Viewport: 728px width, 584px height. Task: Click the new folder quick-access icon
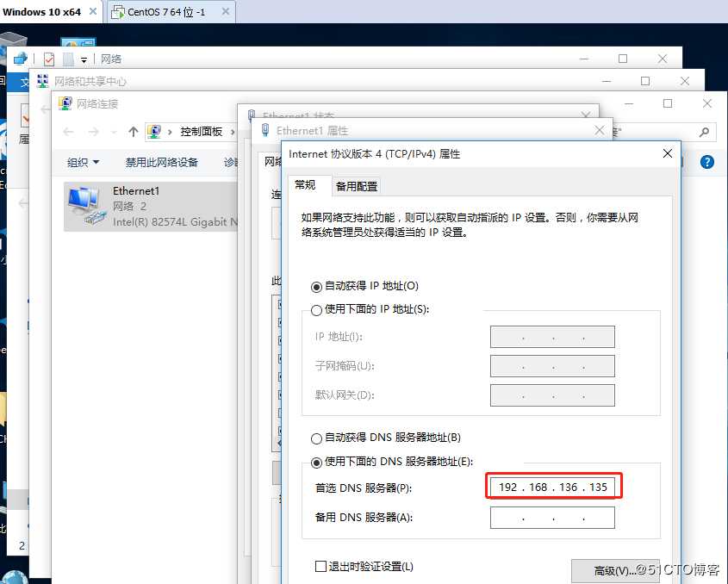coord(68,59)
